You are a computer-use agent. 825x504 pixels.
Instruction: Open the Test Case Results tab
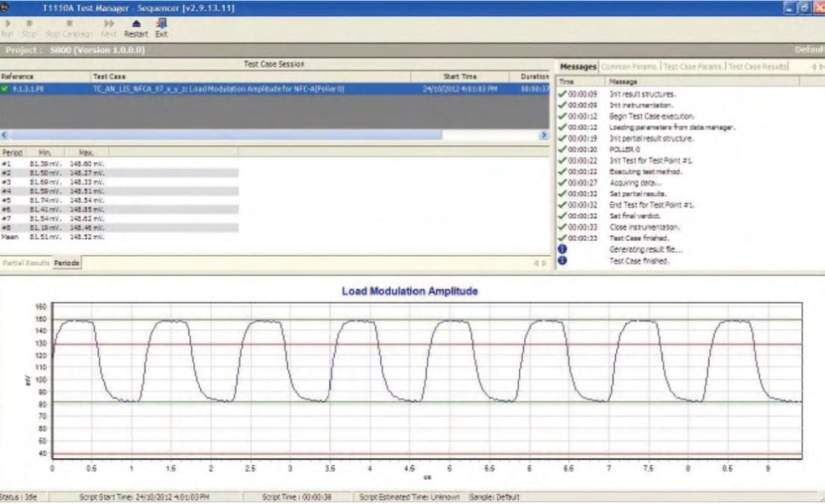tap(757, 66)
